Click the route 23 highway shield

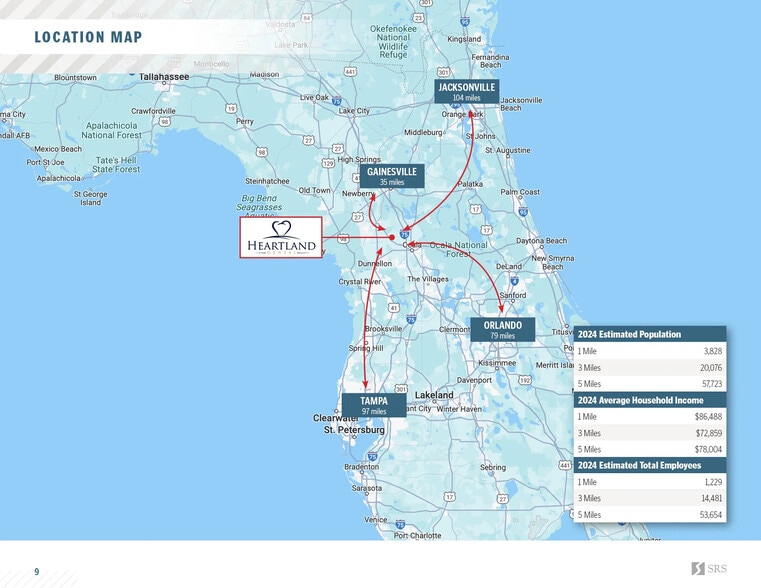click(418, 18)
